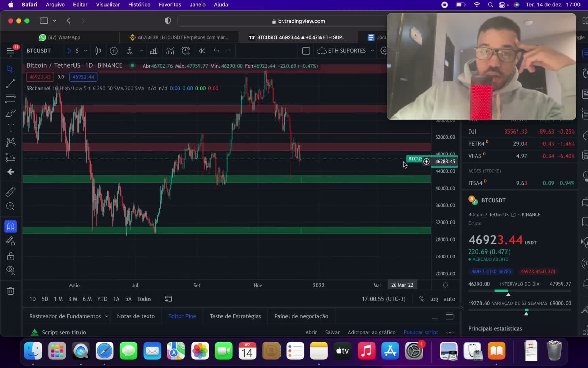Open the Teste de Estratégias tab
Viewport: 588px width, 368px height.
click(235, 316)
